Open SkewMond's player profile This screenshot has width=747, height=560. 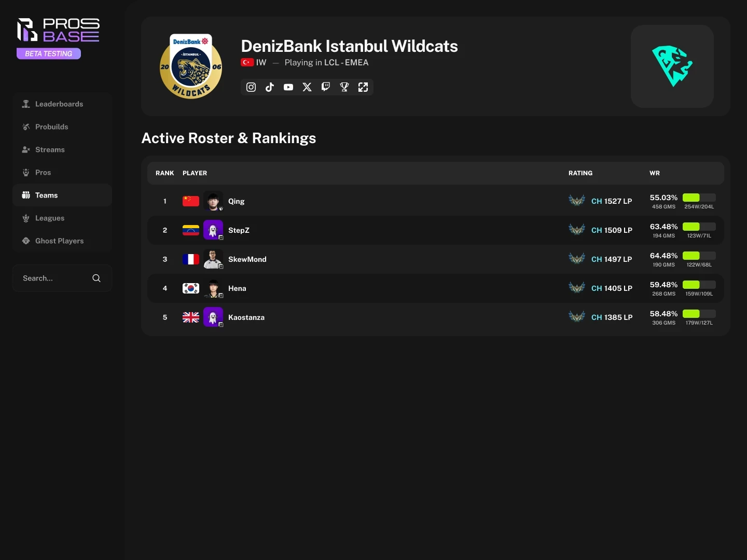pos(247,259)
